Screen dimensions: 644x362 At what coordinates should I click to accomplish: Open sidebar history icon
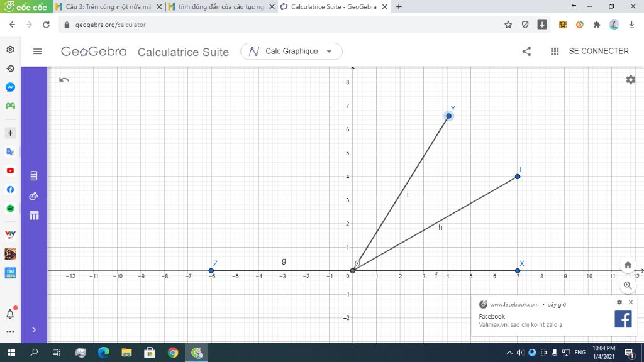(10, 69)
